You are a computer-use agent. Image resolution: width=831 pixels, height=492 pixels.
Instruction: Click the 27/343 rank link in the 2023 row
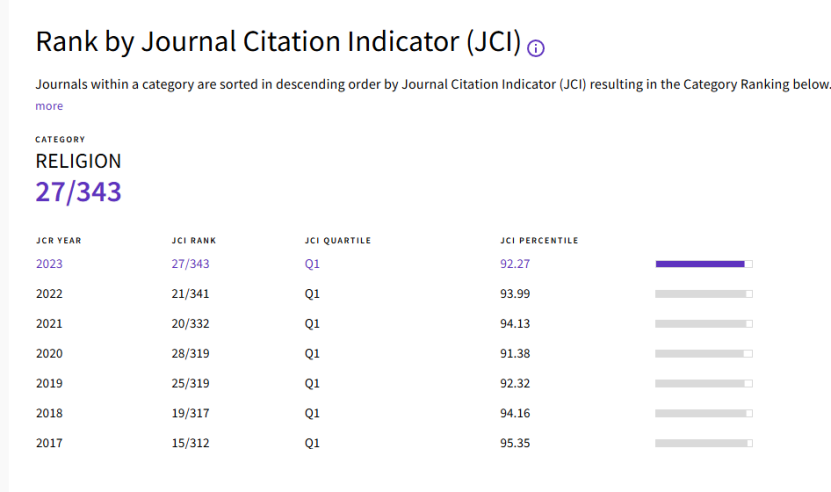[x=190, y=264]
